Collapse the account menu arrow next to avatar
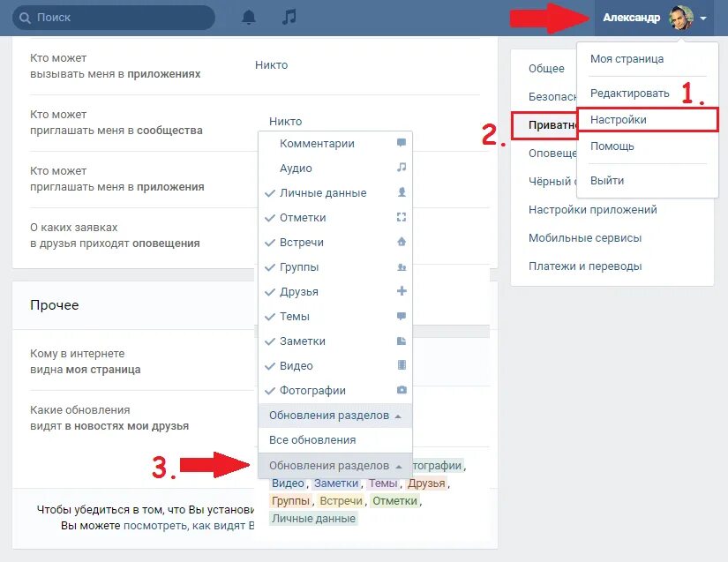 703,19
